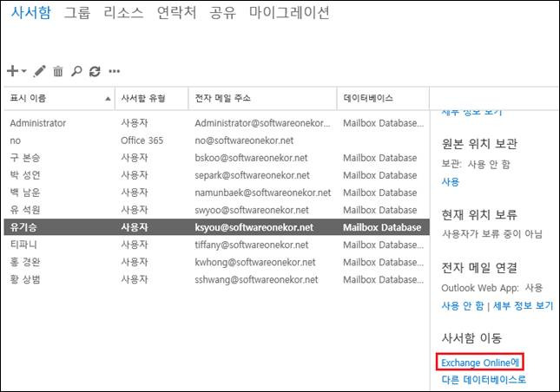The height and width of the screenshot is (392, 560).
Task: Switch to the 그룹 tab
Action: (77, 12)
